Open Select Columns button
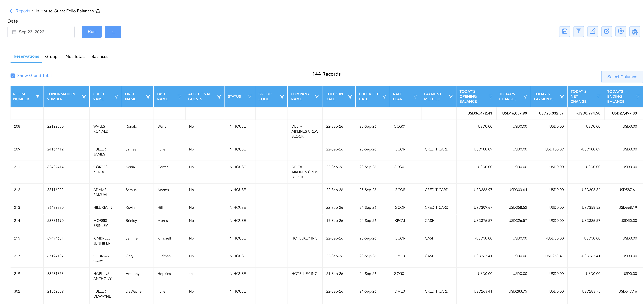The width and height of the screenshot is (644, 304). pos(622,77)
